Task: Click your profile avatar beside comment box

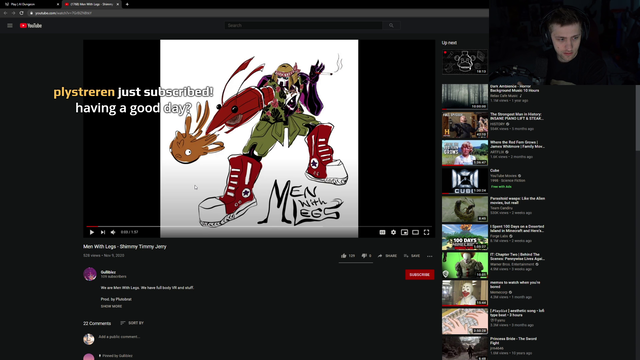Action: 89,339
